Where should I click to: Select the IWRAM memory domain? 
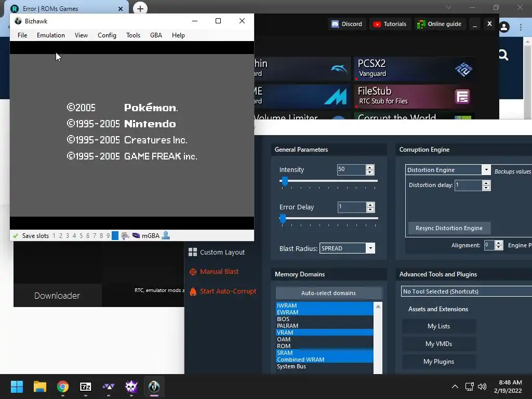(325, 305)
